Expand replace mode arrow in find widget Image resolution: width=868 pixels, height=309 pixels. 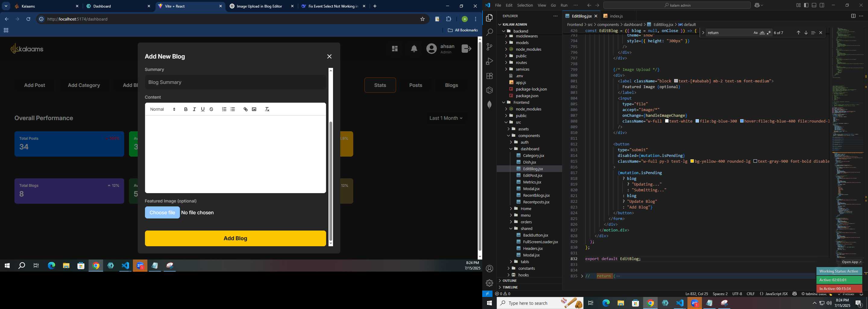point(703,33)
